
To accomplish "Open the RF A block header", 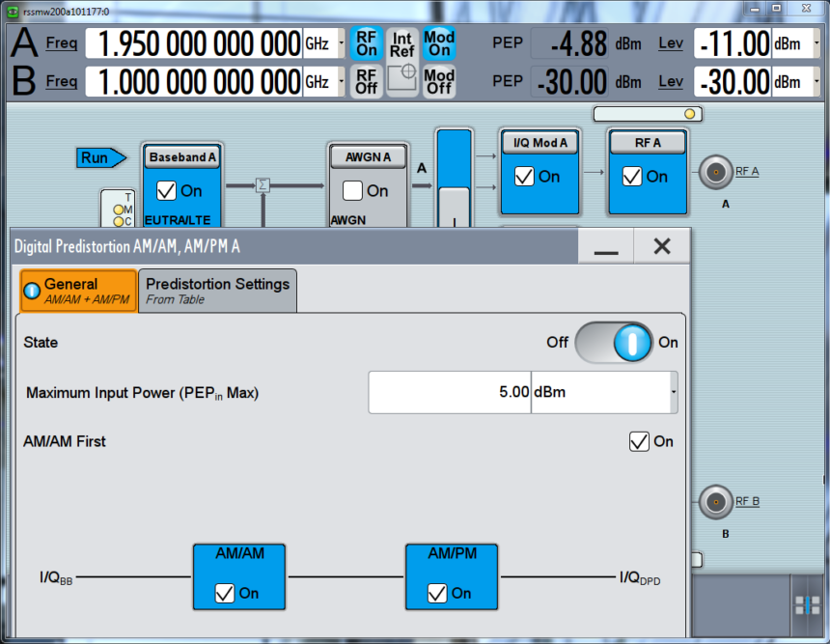I will (x=648, y=143).
